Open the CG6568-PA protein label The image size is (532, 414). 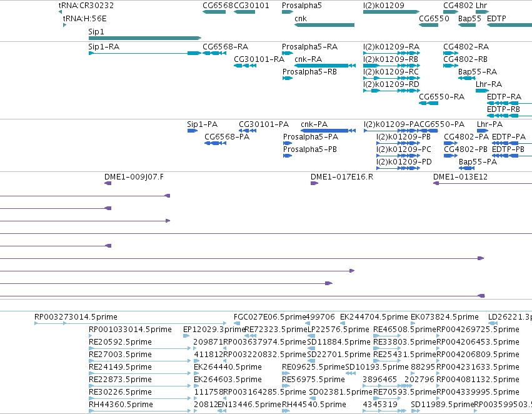(227, 137)
